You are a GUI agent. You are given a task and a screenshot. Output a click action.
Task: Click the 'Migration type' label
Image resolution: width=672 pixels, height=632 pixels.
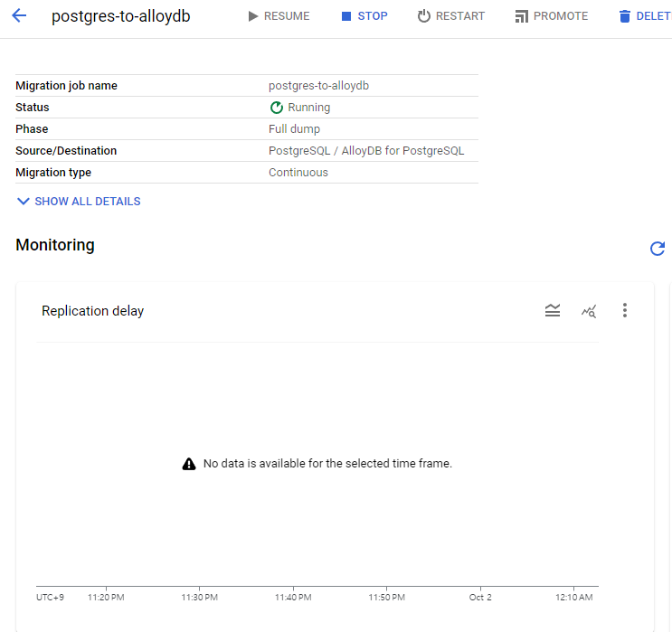[53, 173]
